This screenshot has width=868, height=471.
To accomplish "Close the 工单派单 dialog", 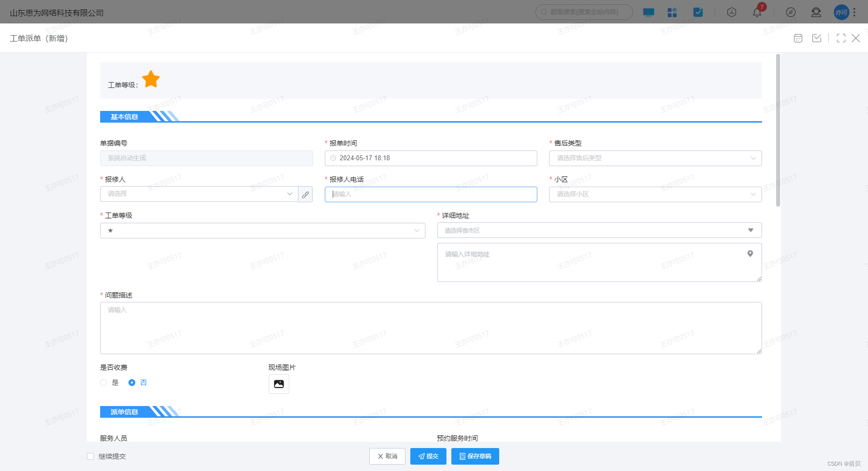I will (x=856, y=38).
